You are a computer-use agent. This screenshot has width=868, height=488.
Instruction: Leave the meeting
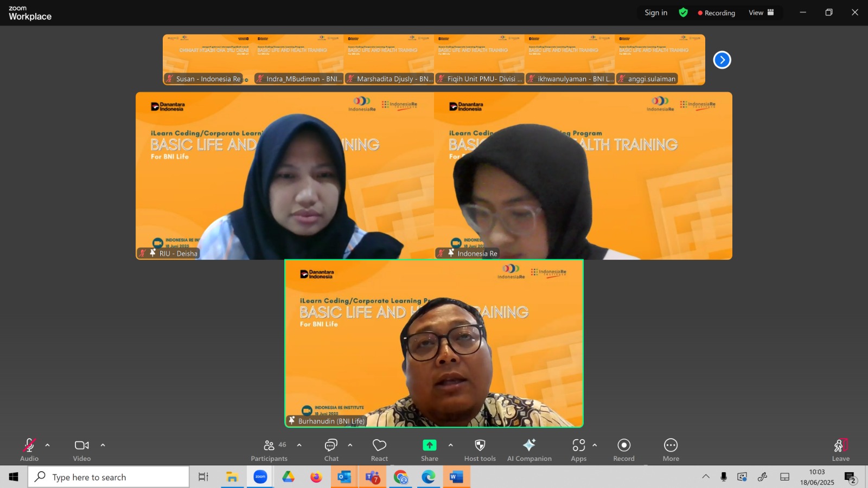click(841, 450)
